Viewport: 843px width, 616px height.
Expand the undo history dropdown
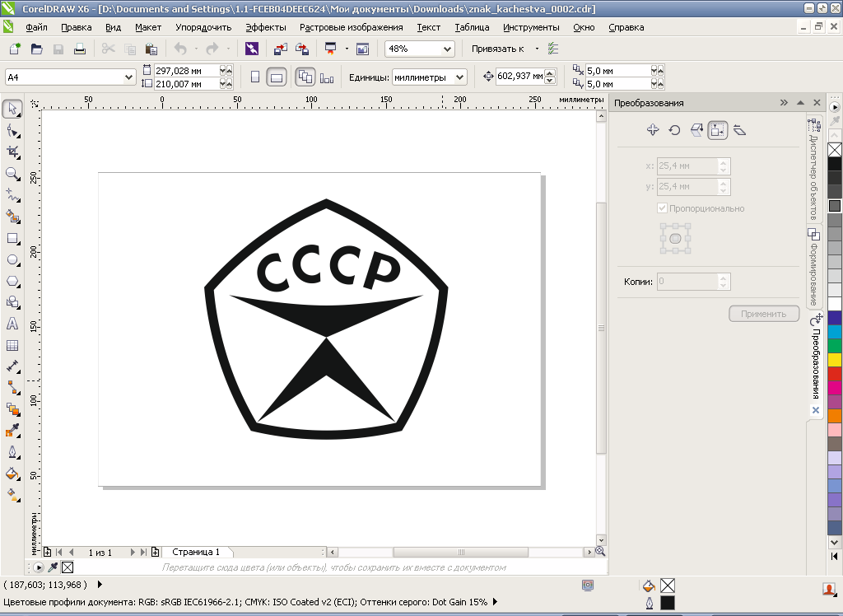[196, 49]
